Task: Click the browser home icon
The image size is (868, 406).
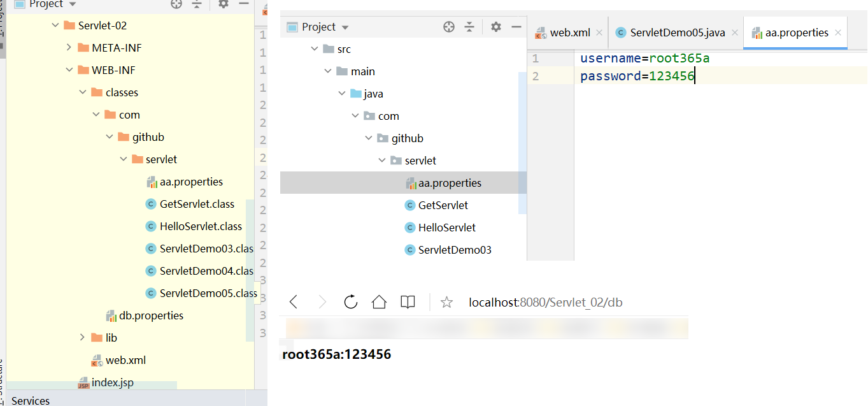Action: (x=379, y=302)
